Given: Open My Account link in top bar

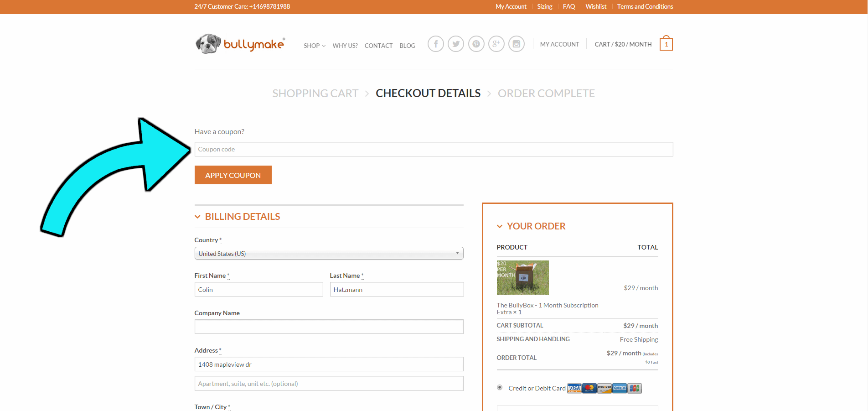Looking at the screenshot, I should (x=511, y=6).
